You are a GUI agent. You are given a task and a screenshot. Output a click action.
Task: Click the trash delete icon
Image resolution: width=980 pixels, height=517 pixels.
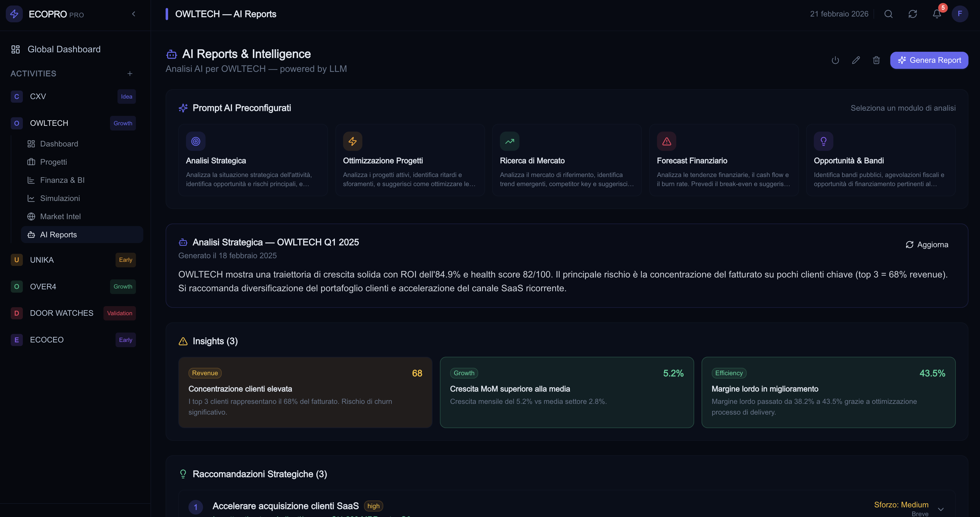tap(876, 60)
